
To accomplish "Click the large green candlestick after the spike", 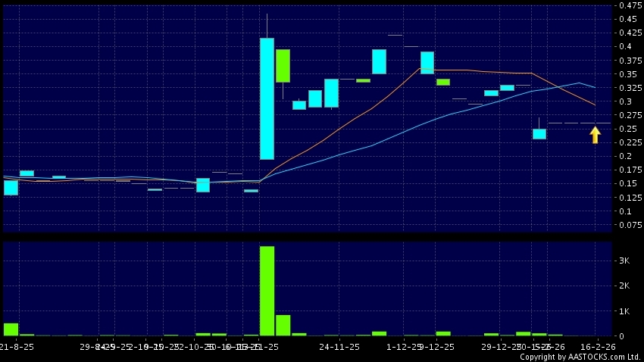I will point(283,65).
